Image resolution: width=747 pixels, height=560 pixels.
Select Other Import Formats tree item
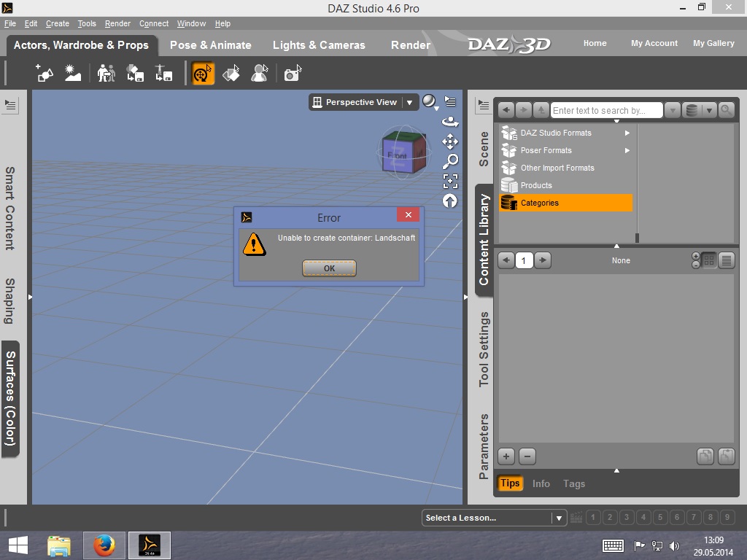[566, 168]
